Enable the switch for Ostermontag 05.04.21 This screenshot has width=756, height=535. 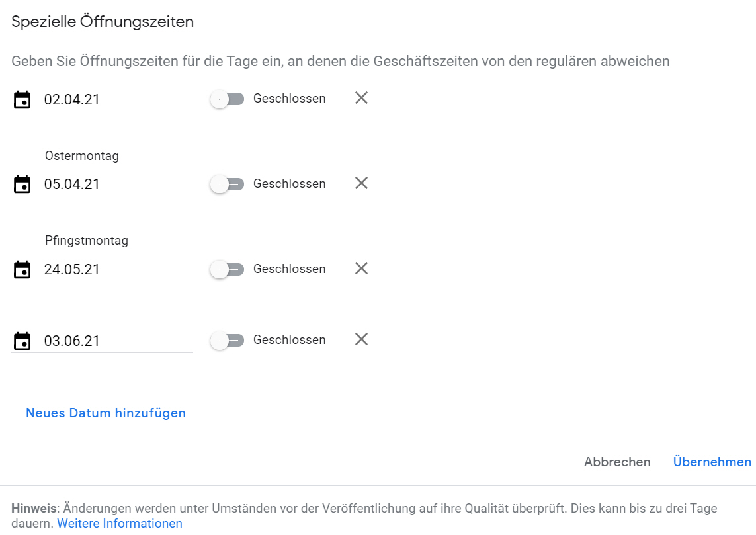pos(227,184)
